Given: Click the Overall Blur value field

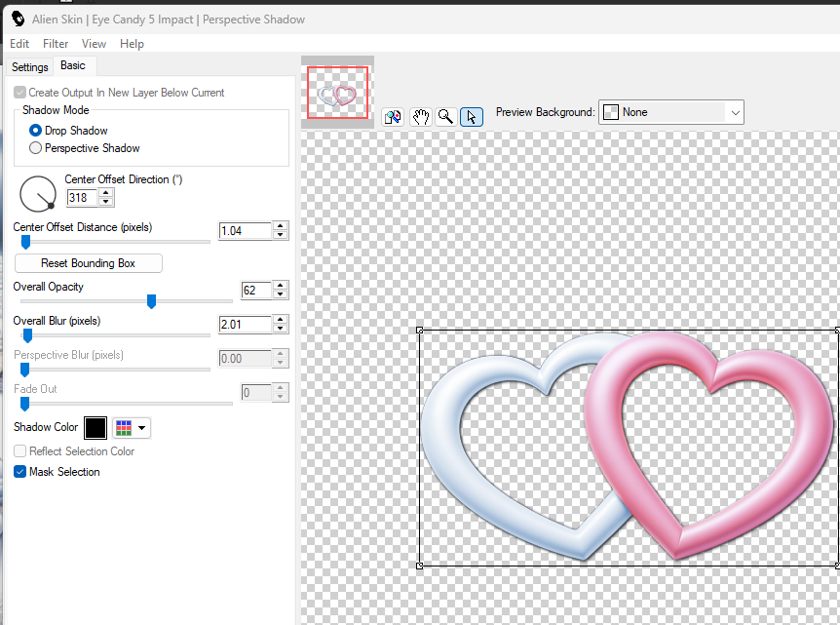Looking at the screenshot, I should [244, 324].
